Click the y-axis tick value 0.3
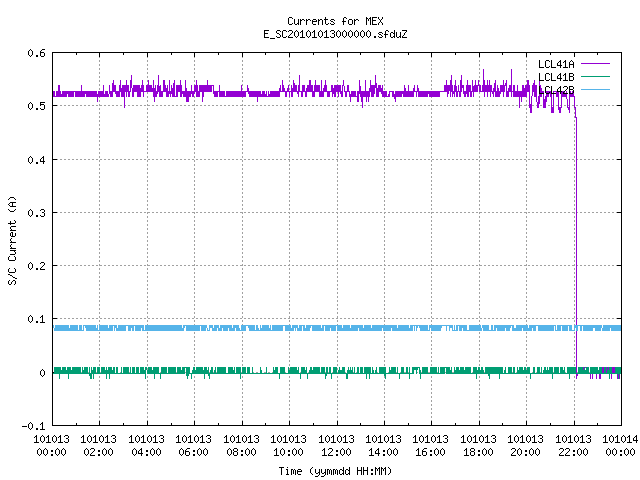 point(36,213)
